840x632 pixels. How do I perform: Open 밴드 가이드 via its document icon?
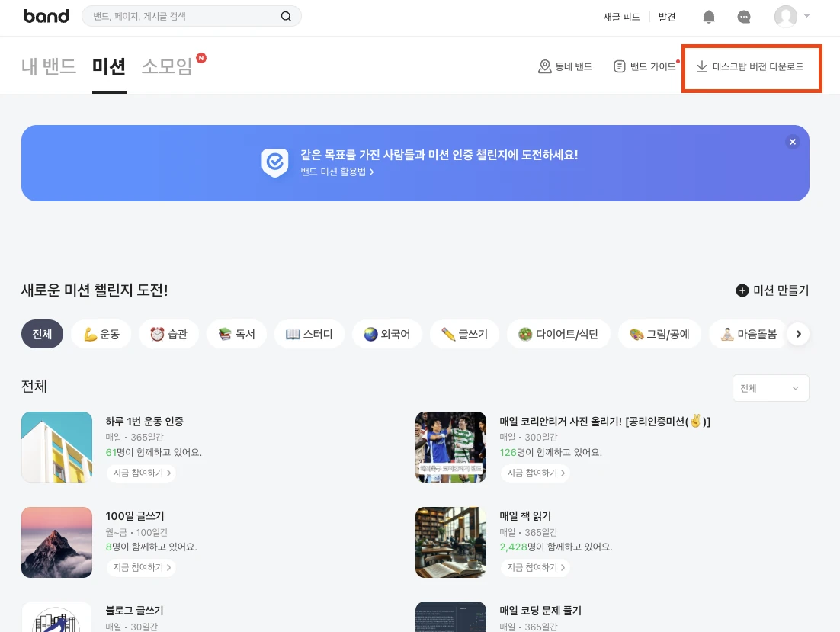click(x=620, y=66)
